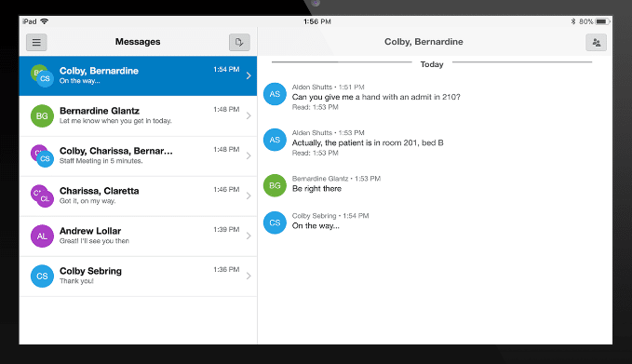The height and width of the screenshot is (364, 632).
Task: Click the AS avatar beside the room 201 message
Action: point(275,140)
